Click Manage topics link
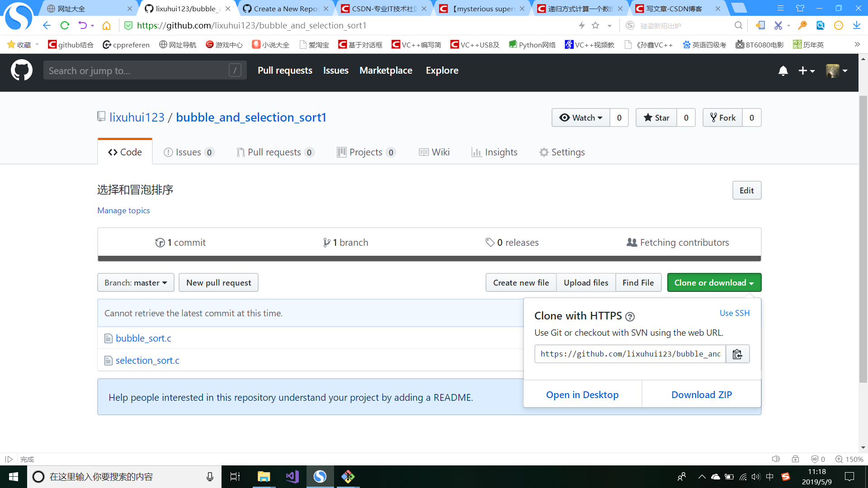This screenshot has width=868, height=488. click(123, 210)
